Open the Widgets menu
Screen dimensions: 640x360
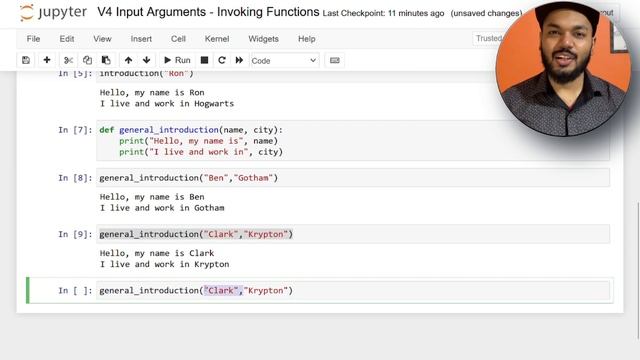(x=263, y=39)
